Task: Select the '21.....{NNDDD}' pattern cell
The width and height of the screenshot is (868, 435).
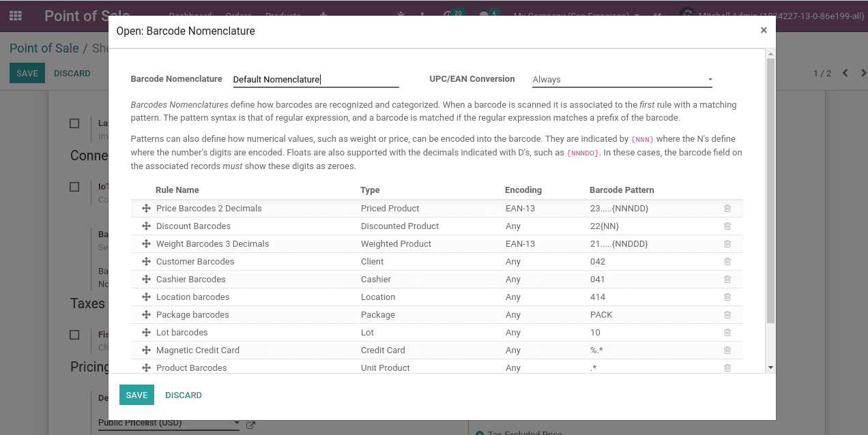Action: (619, 244)
